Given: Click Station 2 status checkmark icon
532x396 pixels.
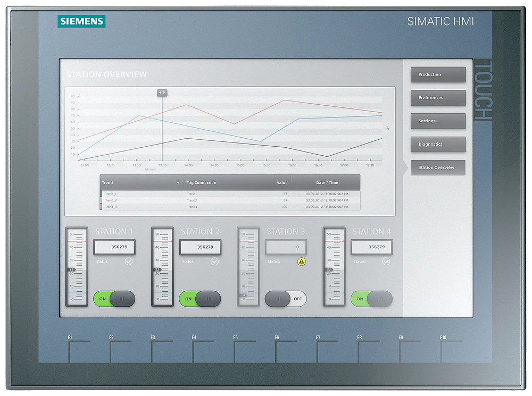Looking at the screenshot, I should coord(215,262).
